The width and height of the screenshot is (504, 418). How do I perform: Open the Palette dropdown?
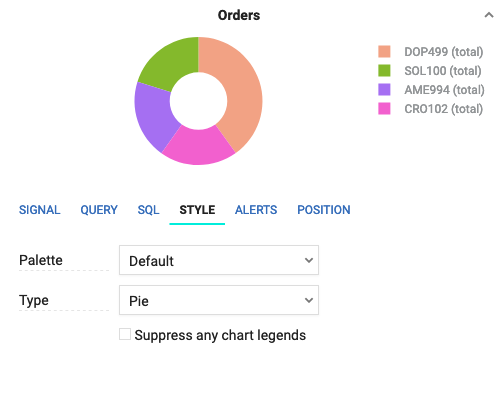pyautogui.click(x=219, y=260)
